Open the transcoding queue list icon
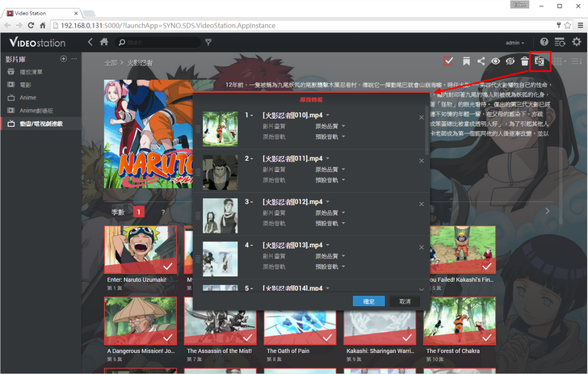 tap(560, 42)
